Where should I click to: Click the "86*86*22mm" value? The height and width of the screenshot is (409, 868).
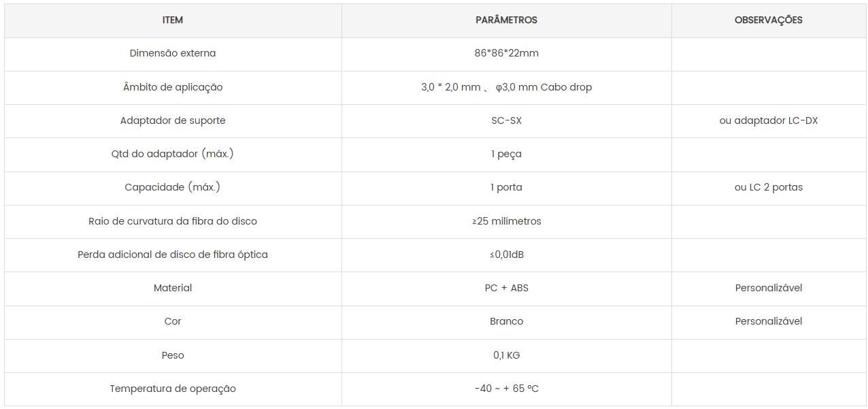tap(506, 53)
